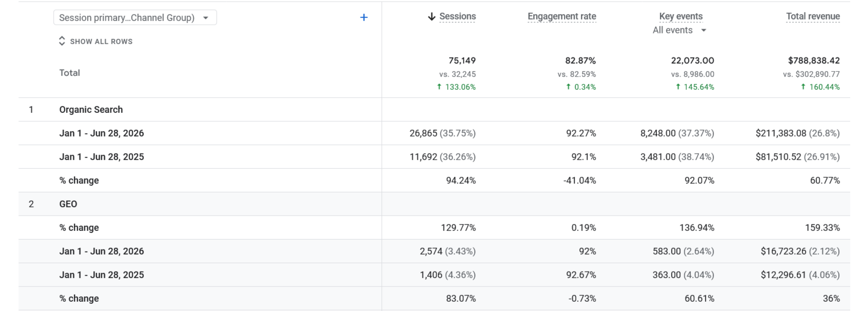Click the GEO revenue change 159.33%
The image size is (868, 311).
tap(822, 228)
